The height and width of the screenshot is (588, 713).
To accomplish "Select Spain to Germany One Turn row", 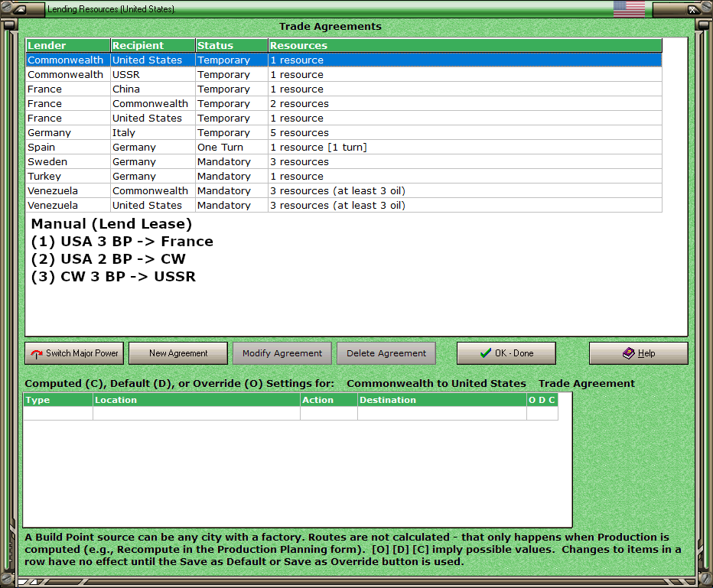I will (x=343, y=148).
